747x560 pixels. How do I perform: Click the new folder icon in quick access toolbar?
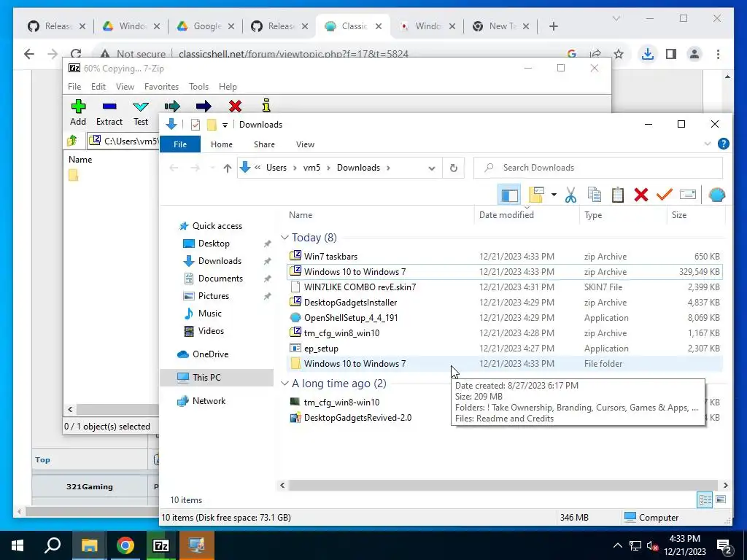(x=212, y=125)
